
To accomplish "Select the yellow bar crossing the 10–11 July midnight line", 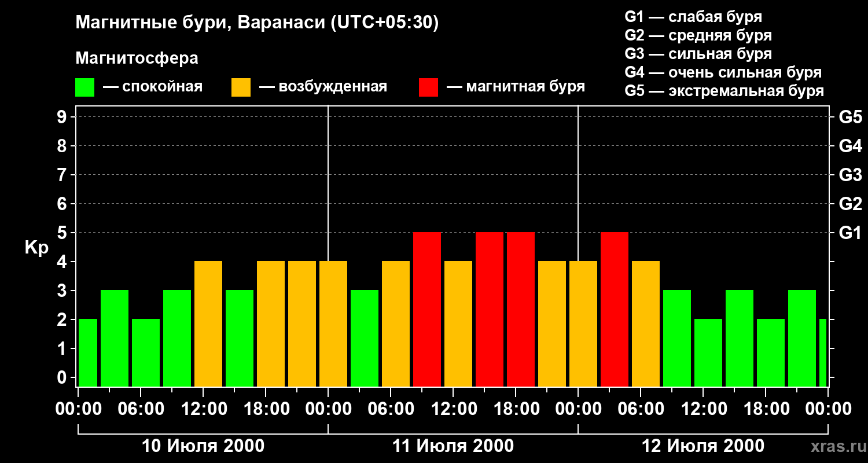I will [x=333, y=324].
